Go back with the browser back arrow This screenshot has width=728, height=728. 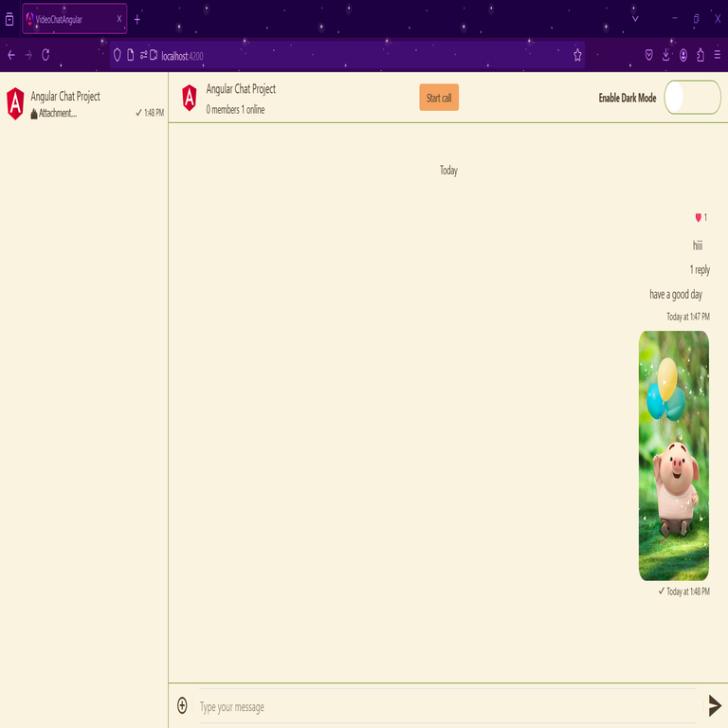[11, 55]
